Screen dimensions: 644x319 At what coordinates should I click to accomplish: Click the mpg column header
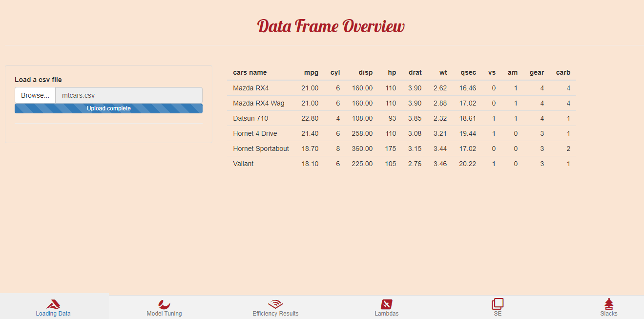pos(311,72)
